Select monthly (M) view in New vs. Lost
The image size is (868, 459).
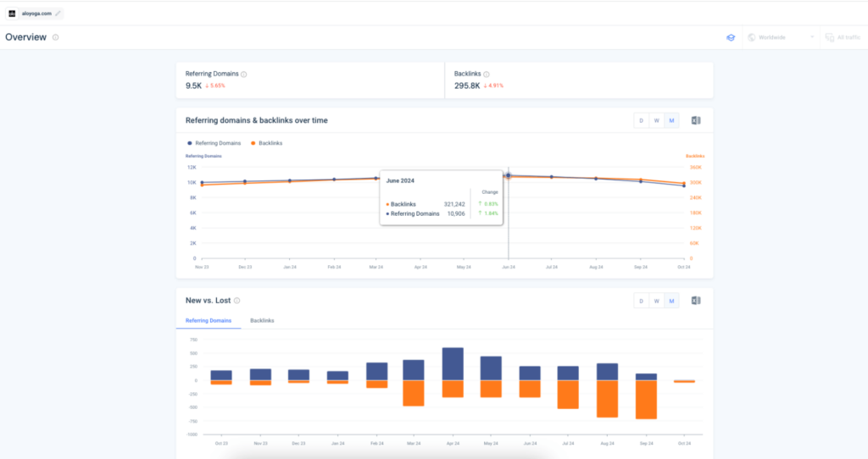[x=671, y=301]
